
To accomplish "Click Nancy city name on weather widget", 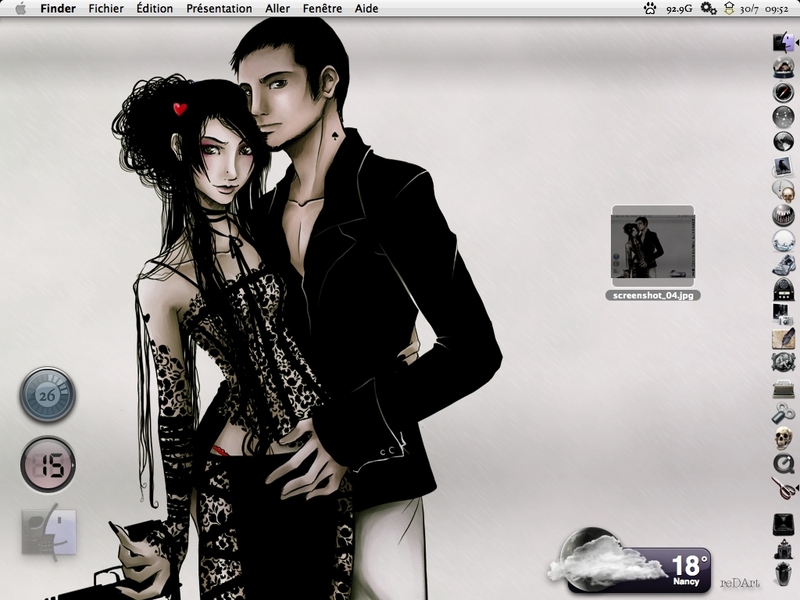I will tap(686, 582).
